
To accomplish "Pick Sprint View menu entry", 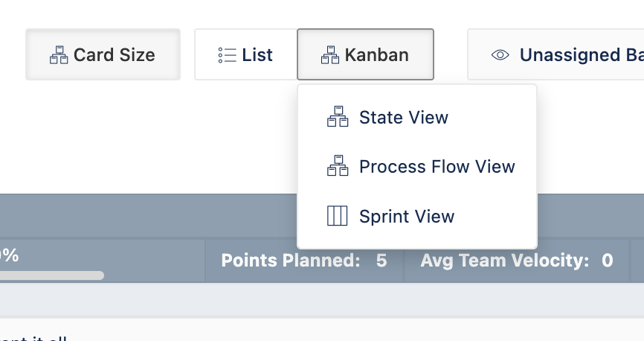I will click(x=406, y=216).
